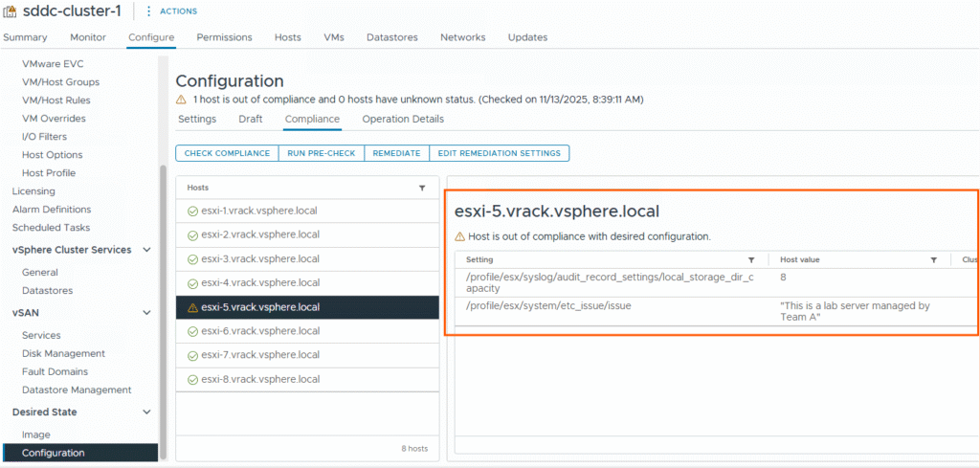This screenshot has width=980, height=468.
Task: Click the green compliant icon for esxi-1
Action: pyautogui.click(x=192, y=211)
